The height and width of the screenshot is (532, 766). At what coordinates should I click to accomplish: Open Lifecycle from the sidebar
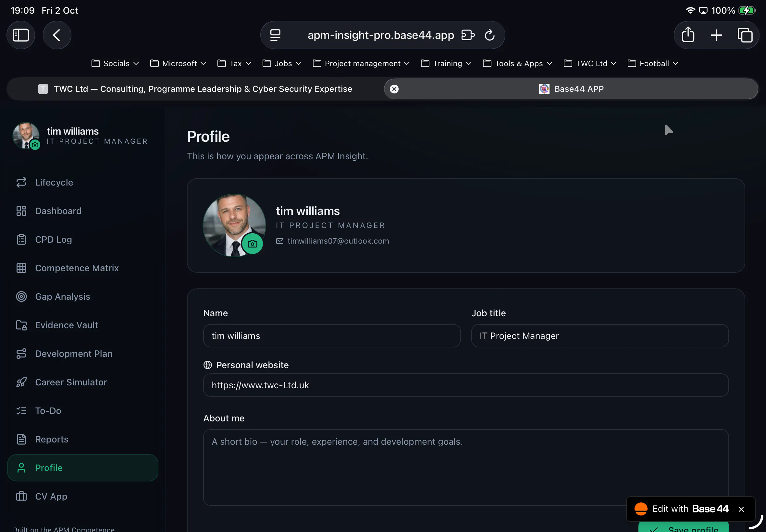[83, 182]
